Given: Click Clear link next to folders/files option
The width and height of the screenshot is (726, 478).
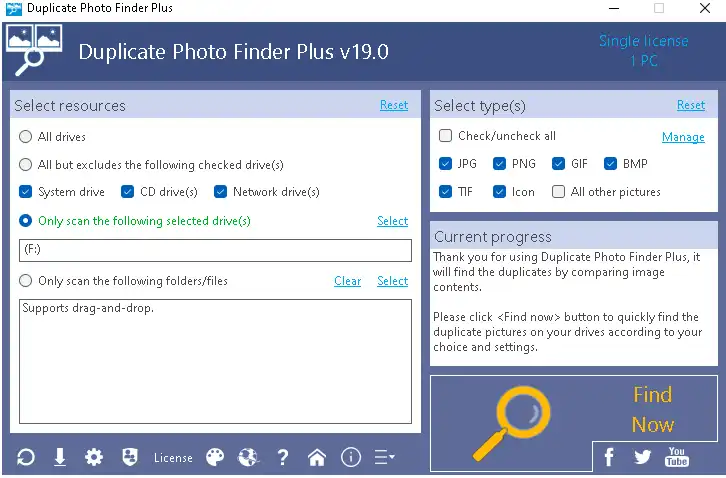Looking at the screenshot, I should coord(347,281).
